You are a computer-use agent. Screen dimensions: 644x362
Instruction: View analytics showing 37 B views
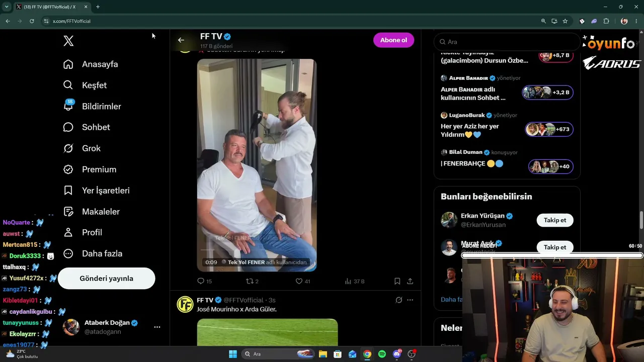(354, 282)
